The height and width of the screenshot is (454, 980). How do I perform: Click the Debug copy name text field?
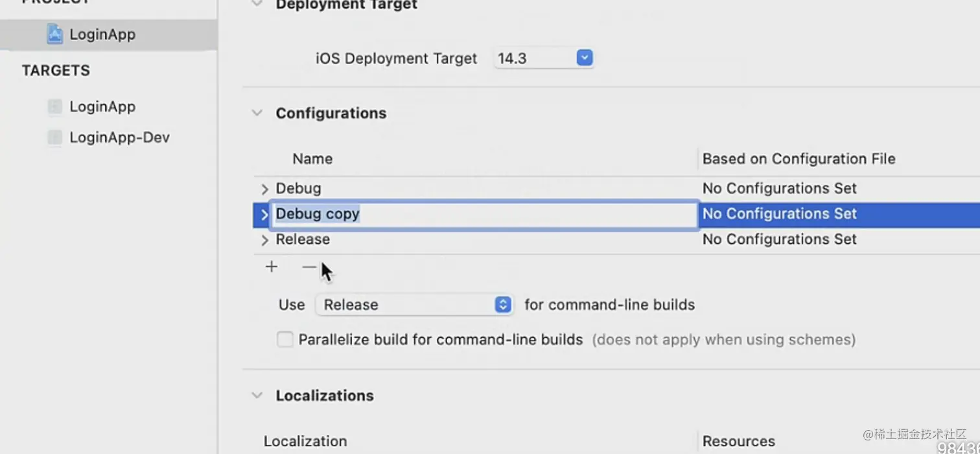click(x=483, y=214)
